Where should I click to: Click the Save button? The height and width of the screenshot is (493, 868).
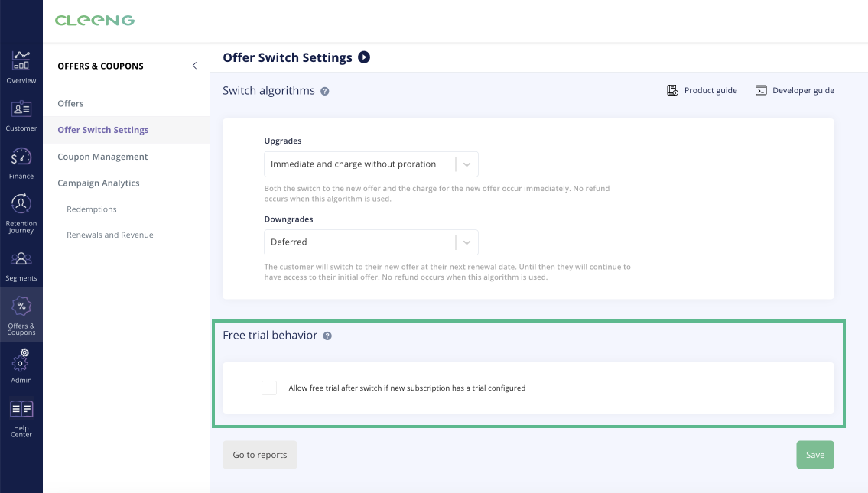[x=815, y=455]
